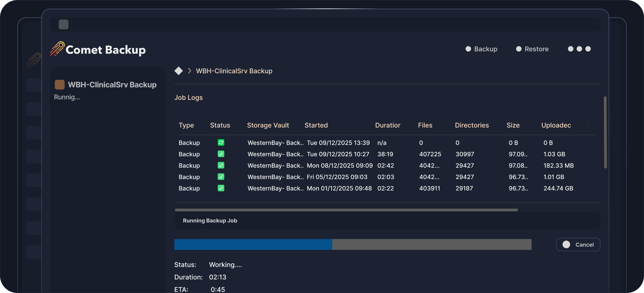
Task: Click the vertical scrollbar on the right
Action: (x=605, y=132)
